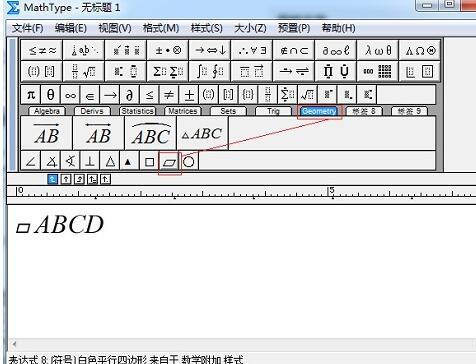Open the operator symbols palette (±•⊗)
The image size is (476, 364).
(x=168, y=50)
